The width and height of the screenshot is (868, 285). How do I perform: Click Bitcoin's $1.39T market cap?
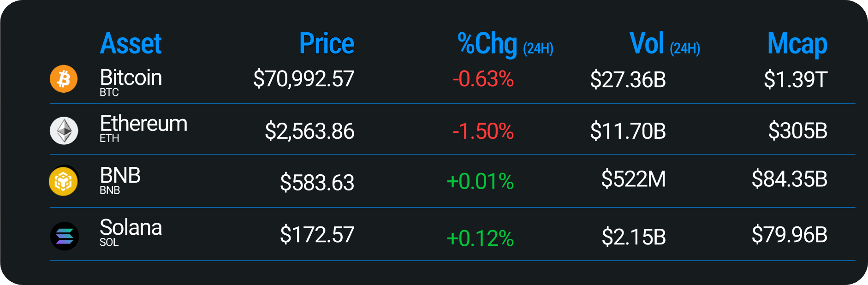pos(796,79)
